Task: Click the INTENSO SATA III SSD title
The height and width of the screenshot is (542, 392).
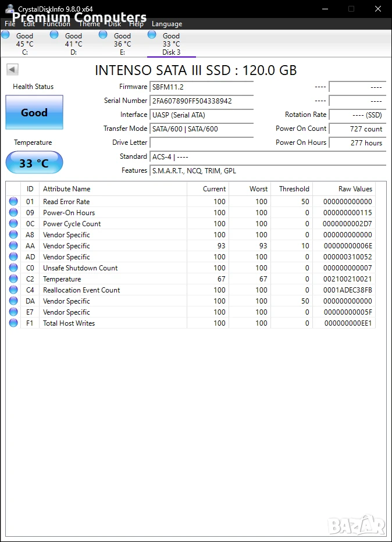Action: click(x=195, y=70)
